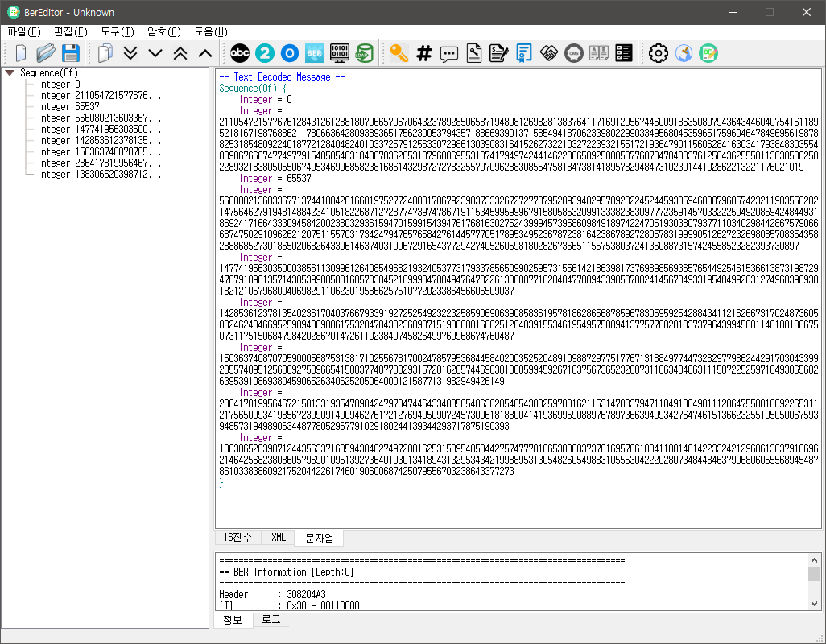Screen dimensions: 826x644
Task: Click the 'Integer = 65537' line in decoded text
Action: tap(275, 179)
